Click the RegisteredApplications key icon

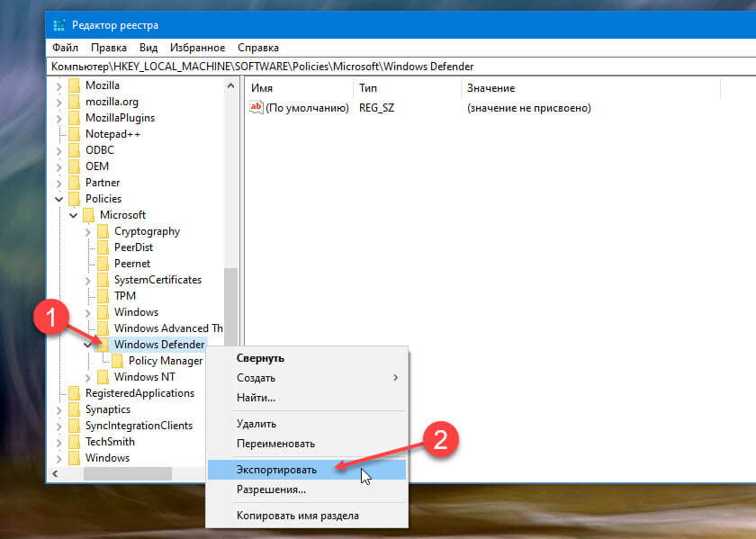[75, 393]
